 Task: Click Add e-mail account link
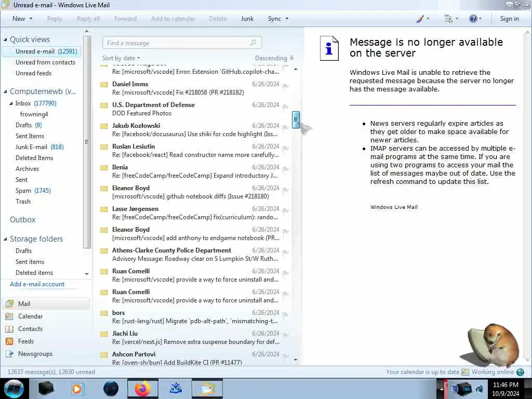tap(37, 284)
